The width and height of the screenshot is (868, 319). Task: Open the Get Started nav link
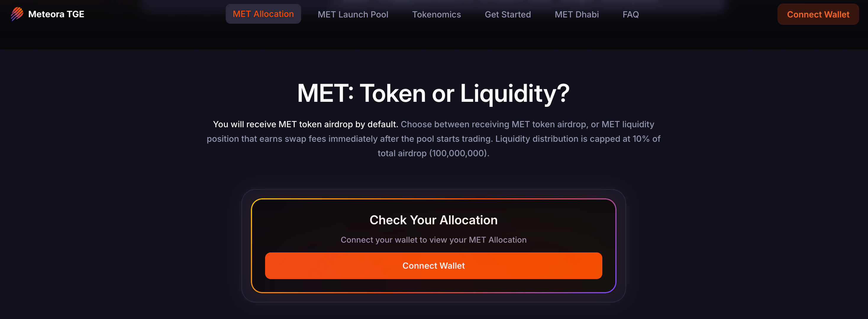point(507,14)
